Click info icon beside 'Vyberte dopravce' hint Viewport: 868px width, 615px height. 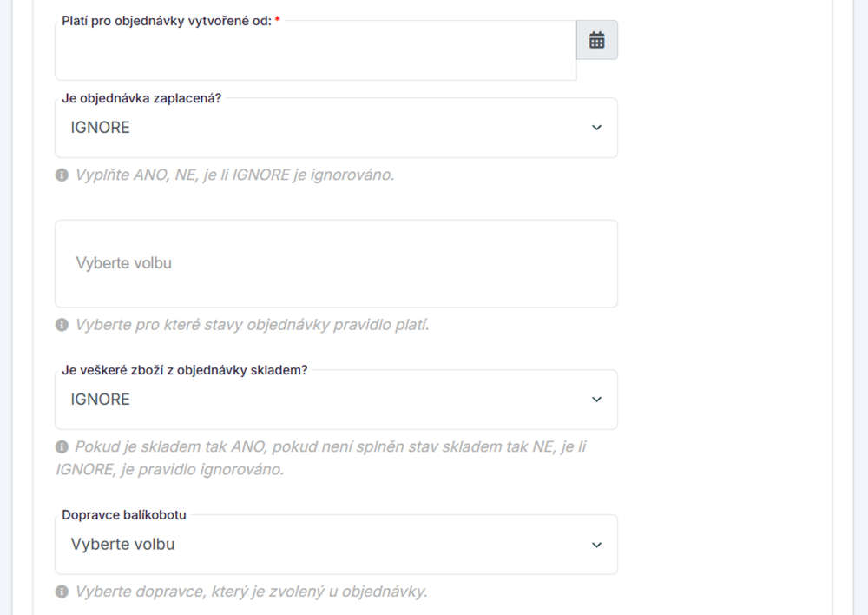[62, 592]
